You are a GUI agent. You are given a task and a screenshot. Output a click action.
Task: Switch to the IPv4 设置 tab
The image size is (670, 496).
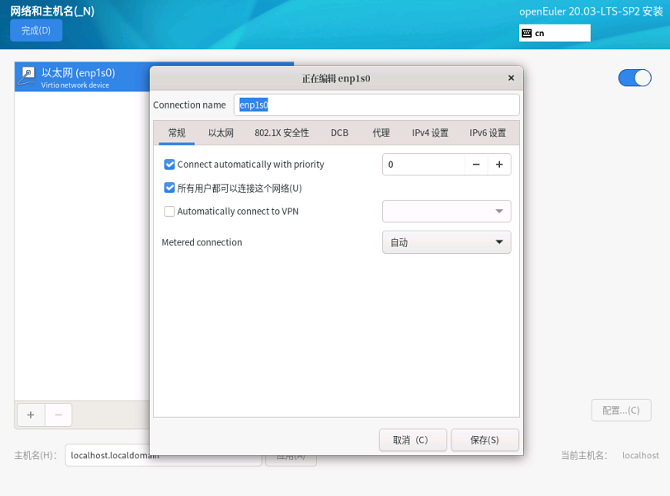pyautogui.click(x=430, y=133)
